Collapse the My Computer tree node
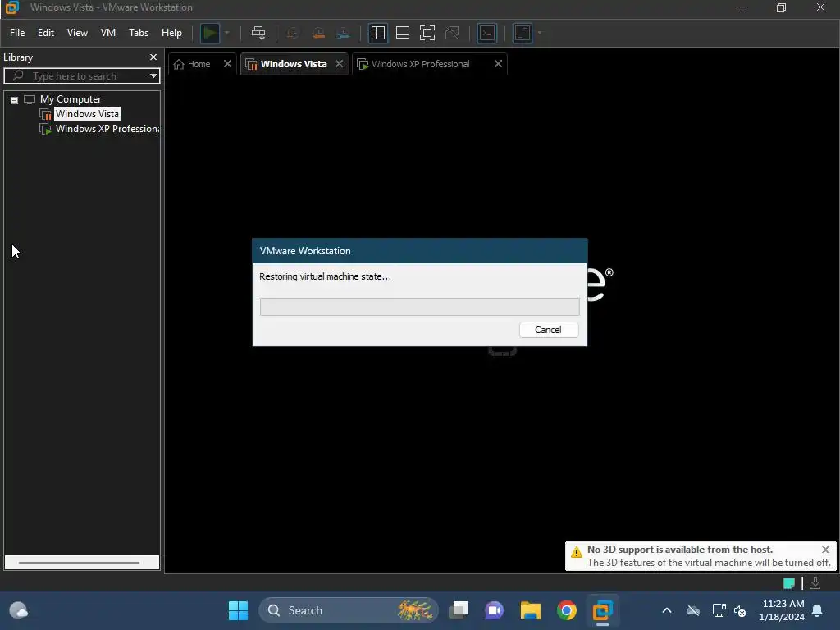The width and height of the screenshot is (840, 630). coord(15,100)
